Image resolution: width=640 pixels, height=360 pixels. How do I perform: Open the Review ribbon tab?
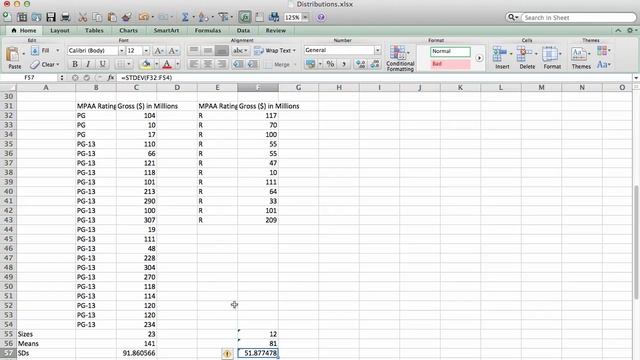(x=276, y=31)
